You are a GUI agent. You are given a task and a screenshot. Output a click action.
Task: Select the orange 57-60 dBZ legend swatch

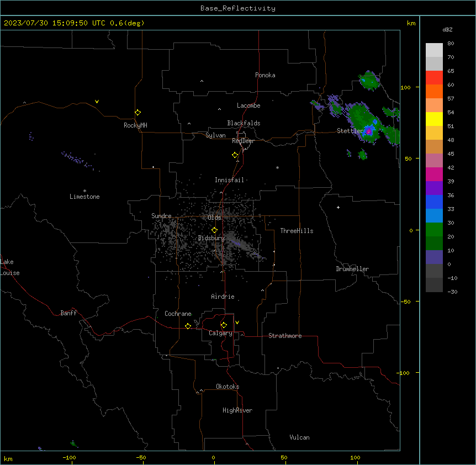click(x=434, y=91)
